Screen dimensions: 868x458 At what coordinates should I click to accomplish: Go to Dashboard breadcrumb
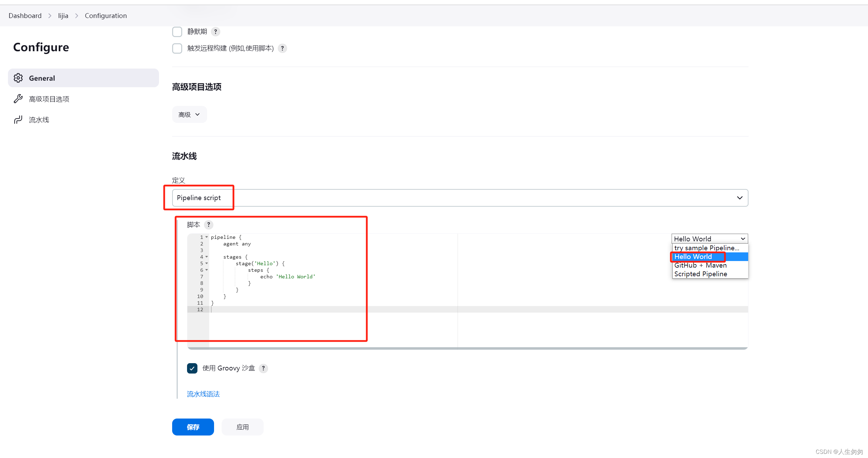[25, 16]
